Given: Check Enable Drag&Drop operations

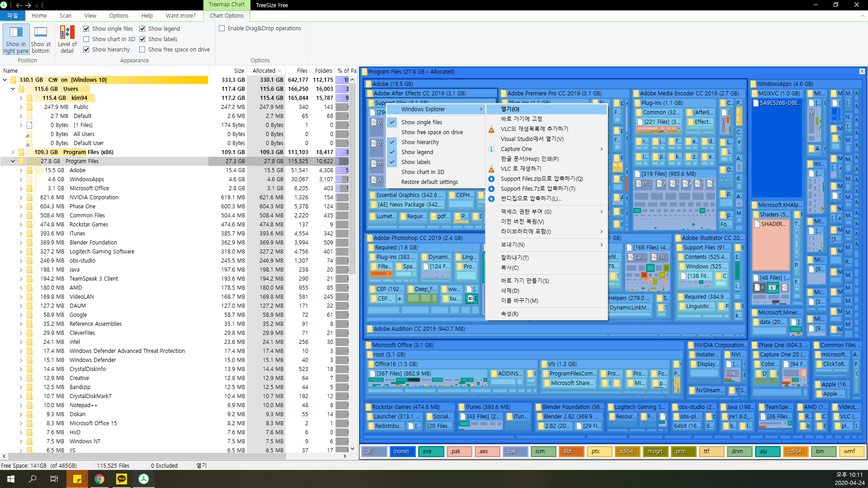Looking at the screenshot, I should click(x=222, y=28).
